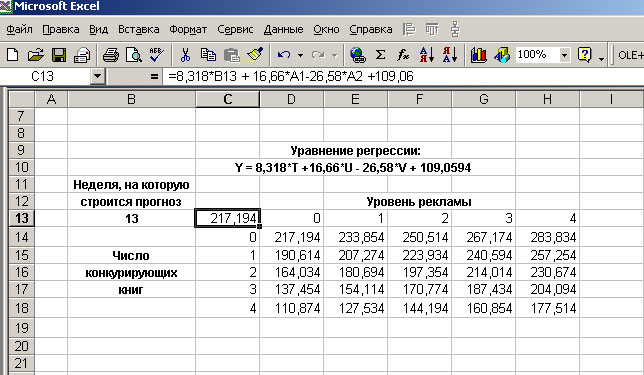Select the Format Painter brush icon
This screenshot has width=644, height=375.
click(255, 55)
